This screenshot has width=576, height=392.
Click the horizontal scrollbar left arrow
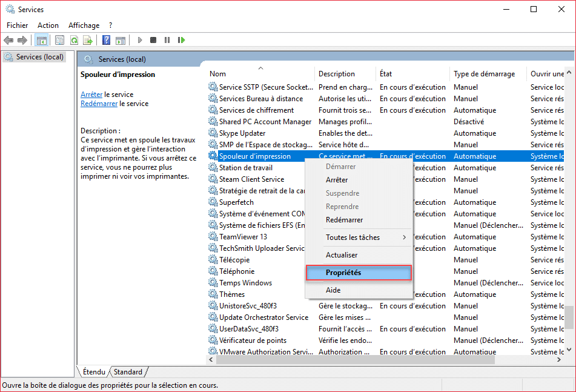point(211,360)
